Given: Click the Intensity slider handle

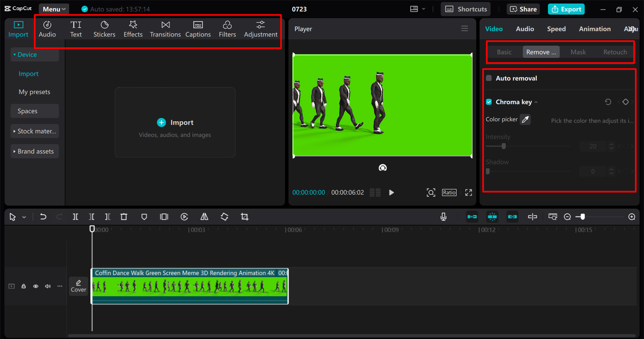Looking at the screenshot, I should [x=504, y=146].
